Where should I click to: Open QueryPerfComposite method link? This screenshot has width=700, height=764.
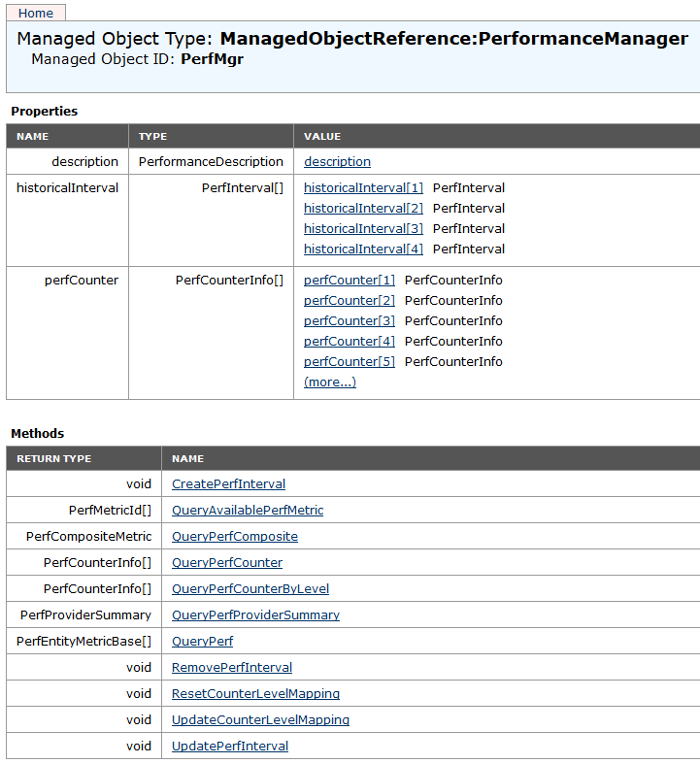tap(235, 537)
